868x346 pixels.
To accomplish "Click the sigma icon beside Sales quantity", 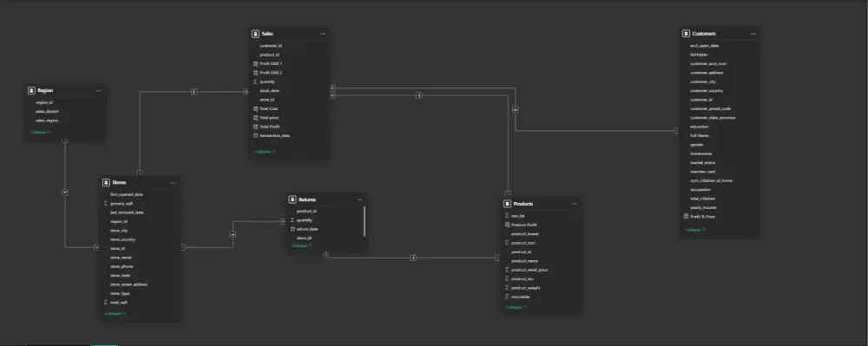I will (x=255, y=82).
